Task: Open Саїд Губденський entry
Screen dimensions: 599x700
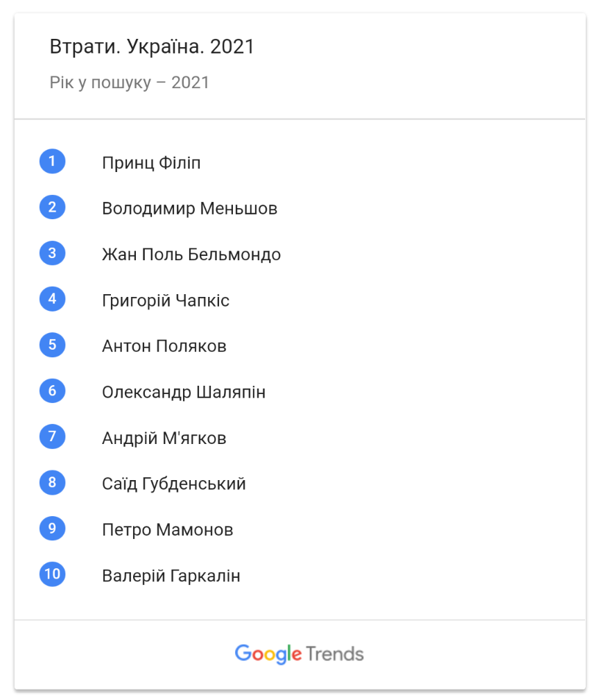Action: [174, 484]
